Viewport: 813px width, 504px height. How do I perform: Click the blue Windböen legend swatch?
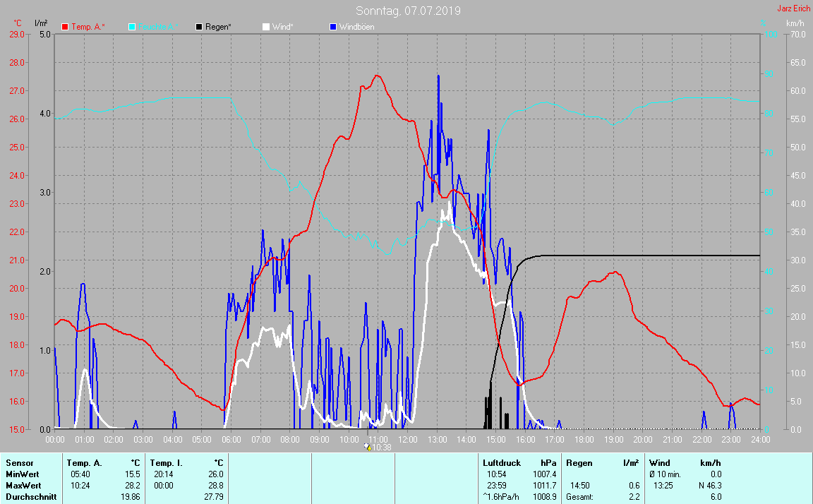[333, 27]
